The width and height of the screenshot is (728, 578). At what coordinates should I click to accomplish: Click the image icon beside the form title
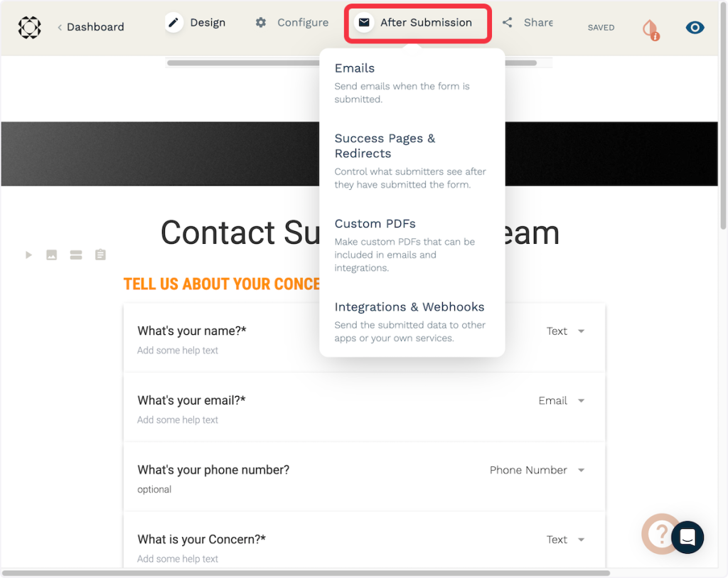click(x=52, y=255)
